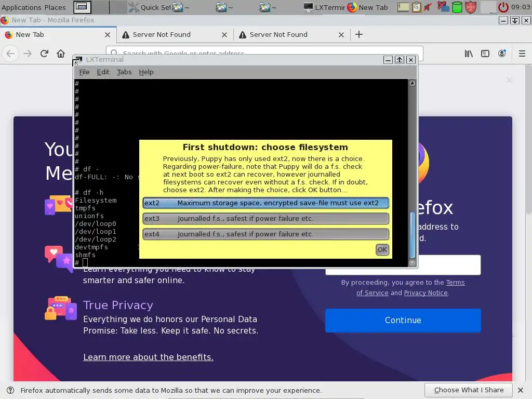Dismiss the data notification bar
Viewport: 532px width, 399px height.
click(521, 390)
